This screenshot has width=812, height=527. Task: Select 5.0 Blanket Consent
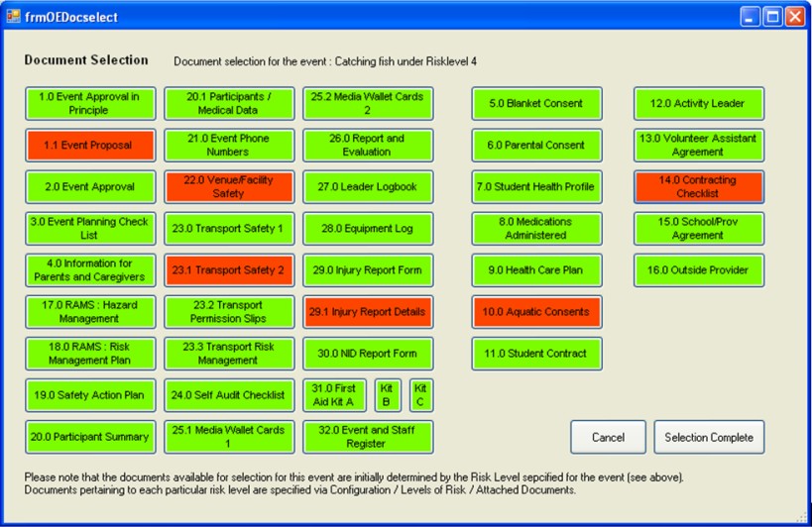pyautogui.click(x=536, y=103)
